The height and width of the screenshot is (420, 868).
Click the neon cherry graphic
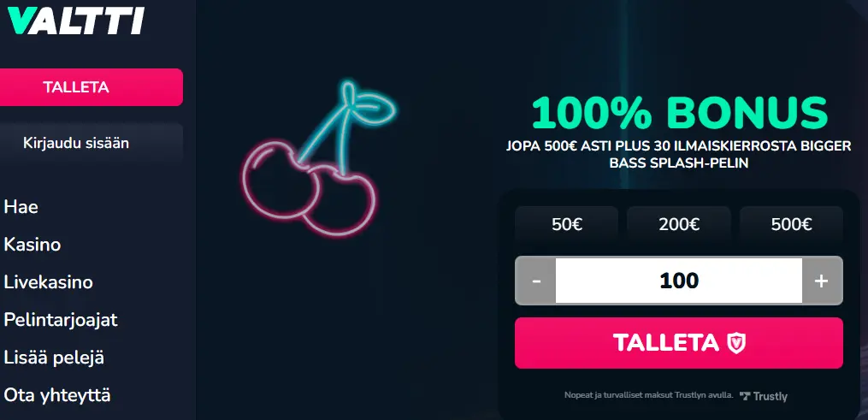[x=318, y=158]
